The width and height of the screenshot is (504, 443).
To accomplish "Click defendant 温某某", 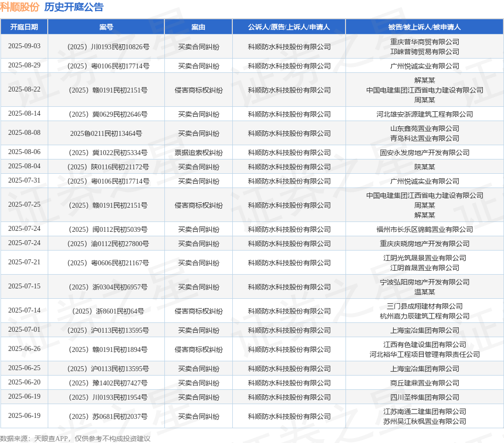I will pos(425,292).
